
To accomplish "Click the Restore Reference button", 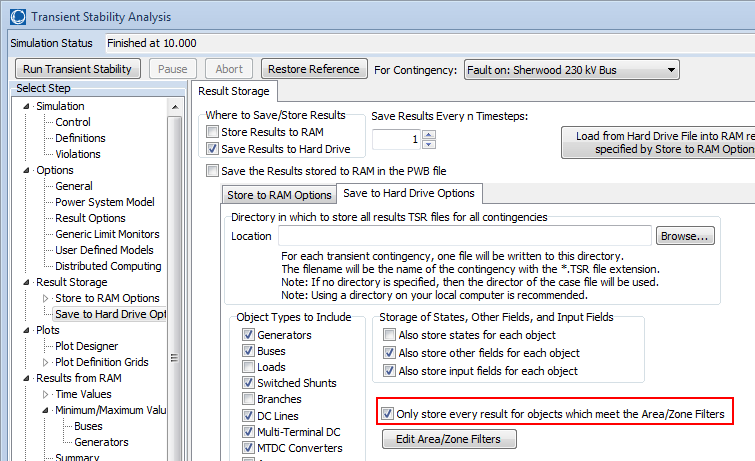I will tap(314, 69).
